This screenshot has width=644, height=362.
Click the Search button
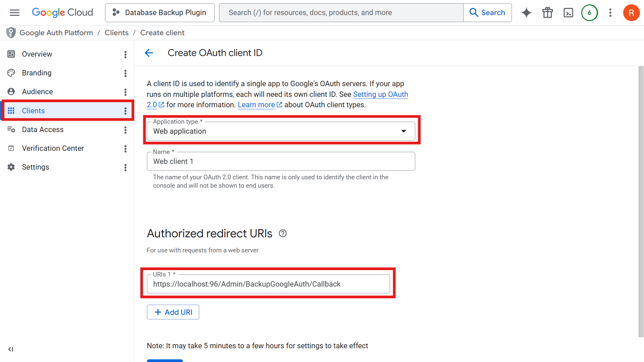[x=487, y=13]
